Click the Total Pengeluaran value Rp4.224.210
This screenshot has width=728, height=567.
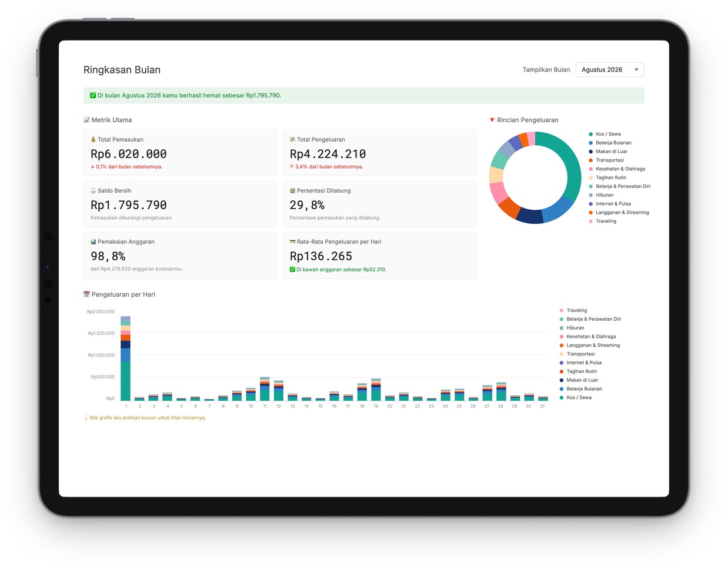point(328,154)
